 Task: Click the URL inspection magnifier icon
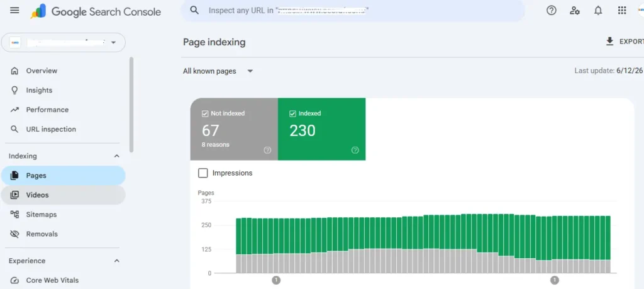14,129
